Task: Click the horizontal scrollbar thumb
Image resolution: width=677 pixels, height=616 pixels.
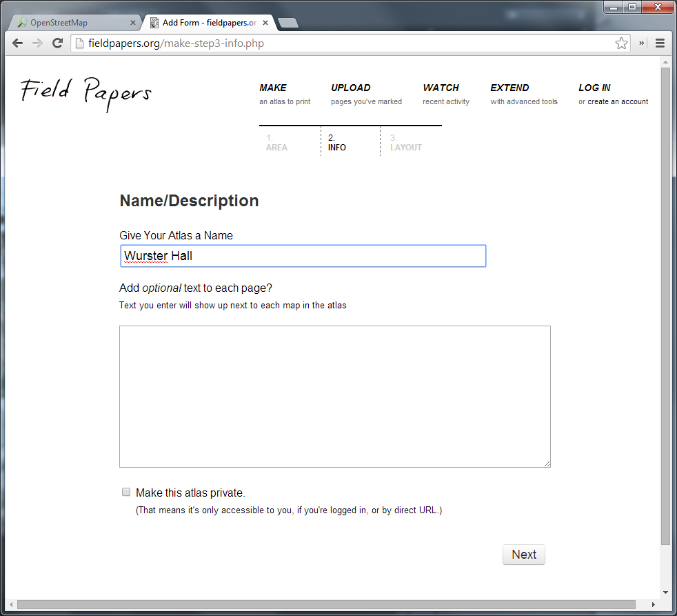Action: [x=326, y=604]
